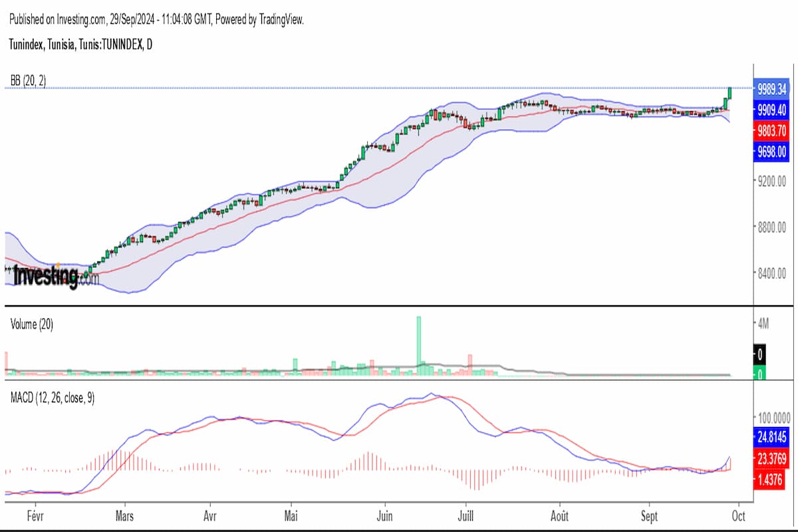This screenshot has height=532, width=798.
Task: Select the 9698.00 lower band price tag
Action: (x=771, y=152)
